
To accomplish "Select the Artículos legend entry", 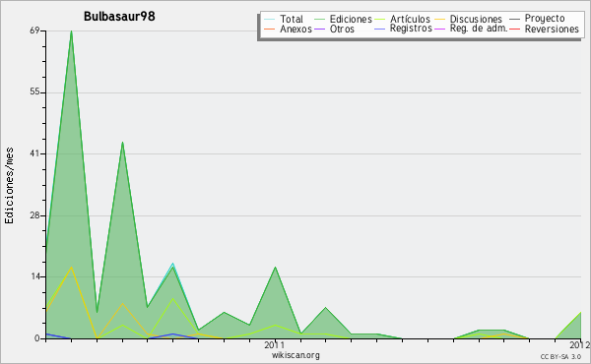I will pyautogui.click(x=410, y=19).
